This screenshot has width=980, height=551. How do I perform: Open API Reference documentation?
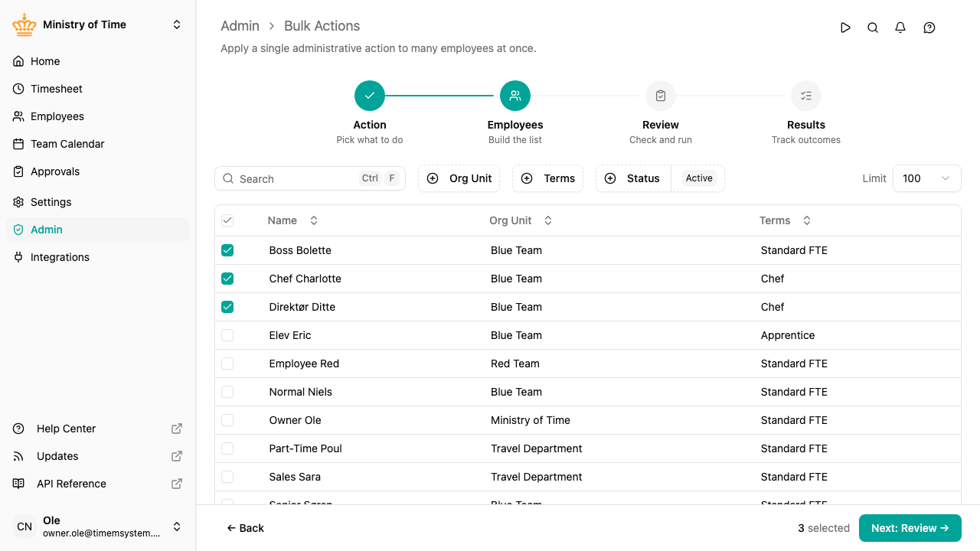[x=97, y=484]
